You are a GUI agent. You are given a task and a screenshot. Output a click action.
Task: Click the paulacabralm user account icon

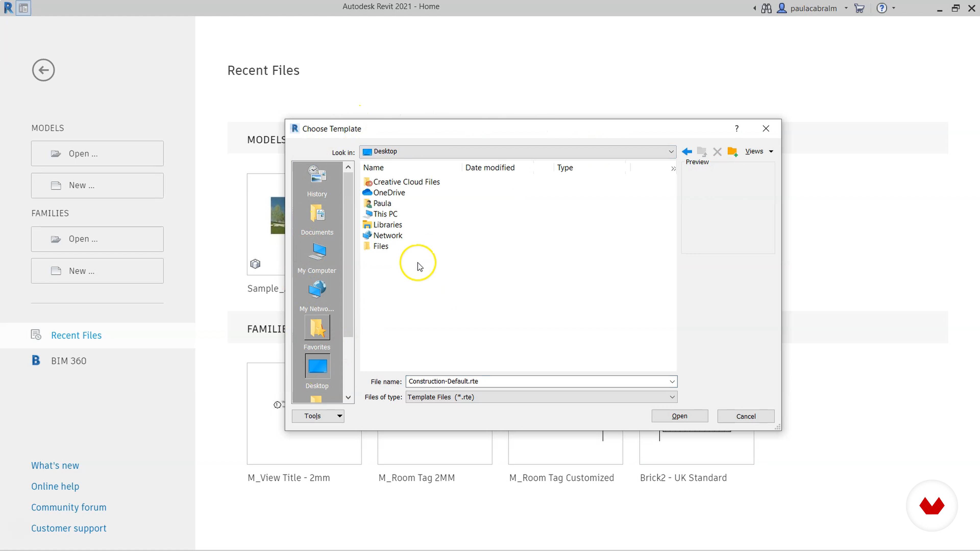click(782, 8)
